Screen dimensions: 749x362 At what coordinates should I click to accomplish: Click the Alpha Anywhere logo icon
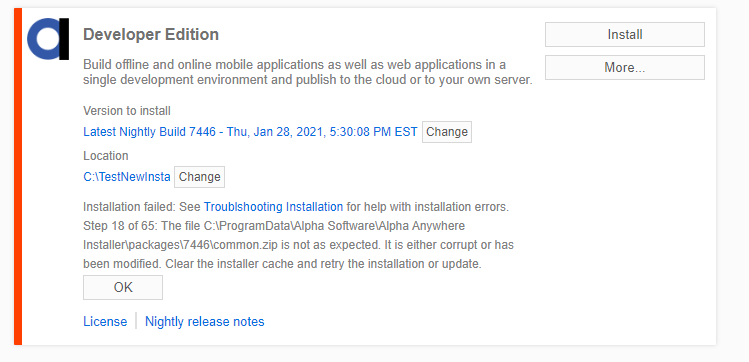point(48,39)
